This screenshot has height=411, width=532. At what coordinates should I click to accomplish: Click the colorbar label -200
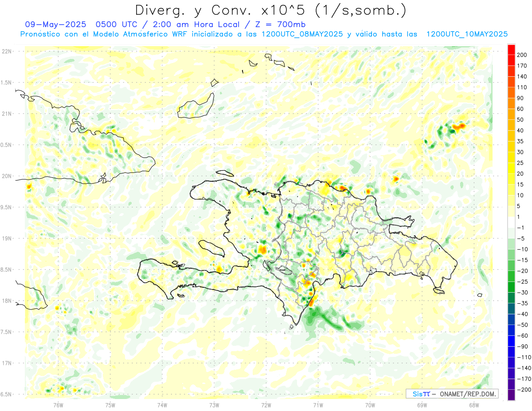[x=524, y=390]
